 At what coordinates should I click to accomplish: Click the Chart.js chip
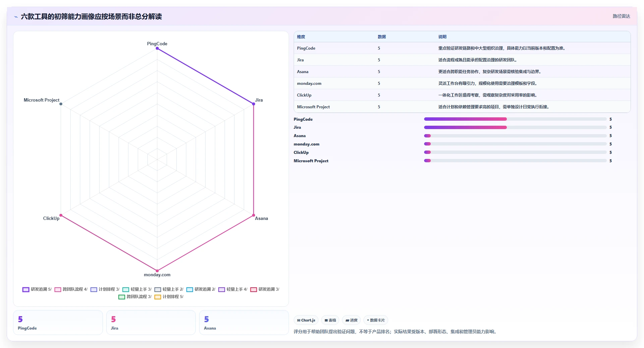[x=306, y=320]
